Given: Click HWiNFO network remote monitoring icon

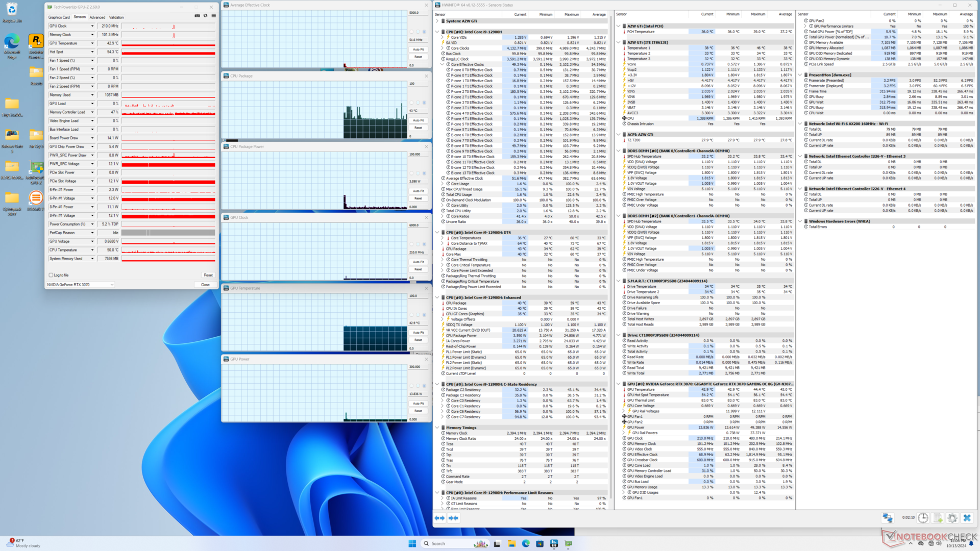Looking at the screenshot, I should (x=888, y=518).
